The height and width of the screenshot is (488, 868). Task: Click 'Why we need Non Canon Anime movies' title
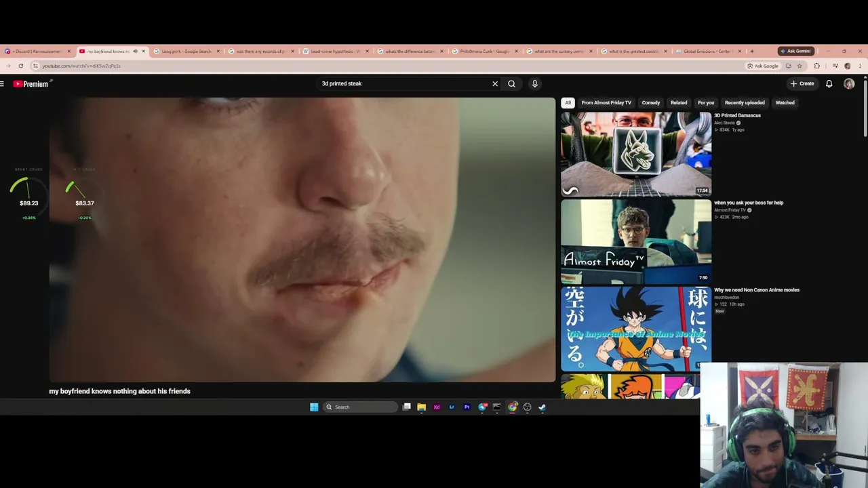[x=757, y=290]
